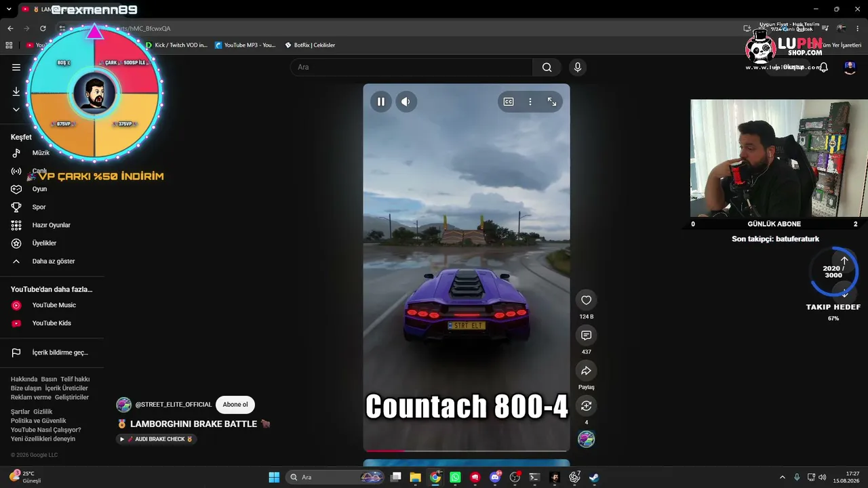Open Steam from the taskbar
The image size is (868, 488).
594,477
